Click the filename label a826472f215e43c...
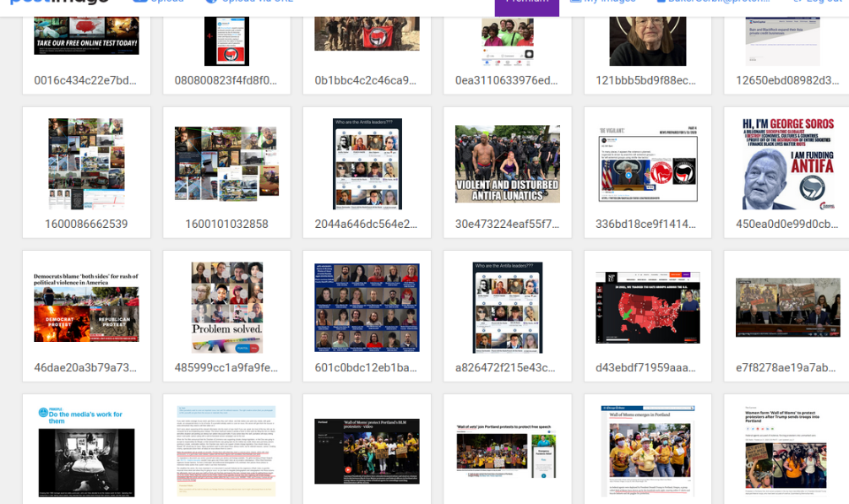The image size is (849, 504). click(507, 367)
